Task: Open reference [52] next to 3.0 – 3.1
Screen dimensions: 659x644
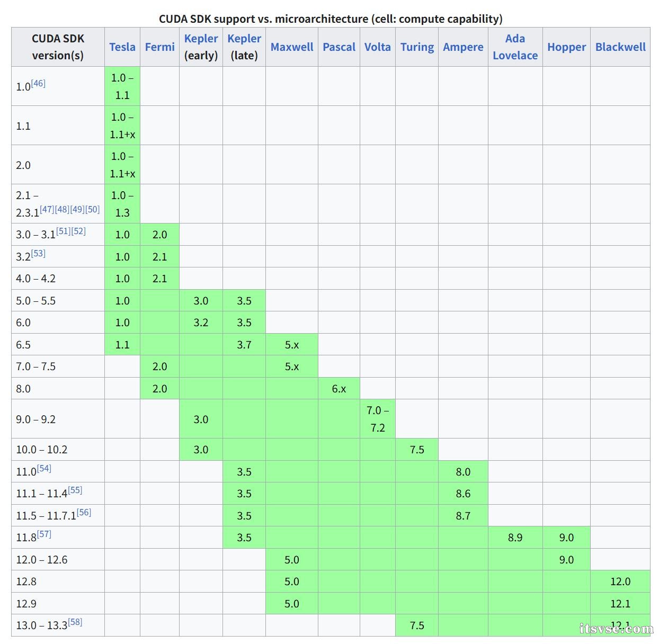Action: tap(78, 231)
